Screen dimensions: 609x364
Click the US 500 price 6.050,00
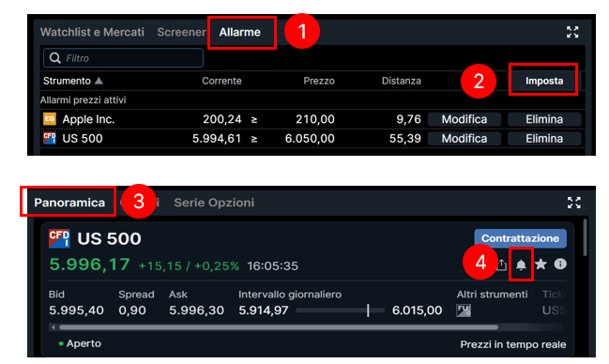click(310, 139)
